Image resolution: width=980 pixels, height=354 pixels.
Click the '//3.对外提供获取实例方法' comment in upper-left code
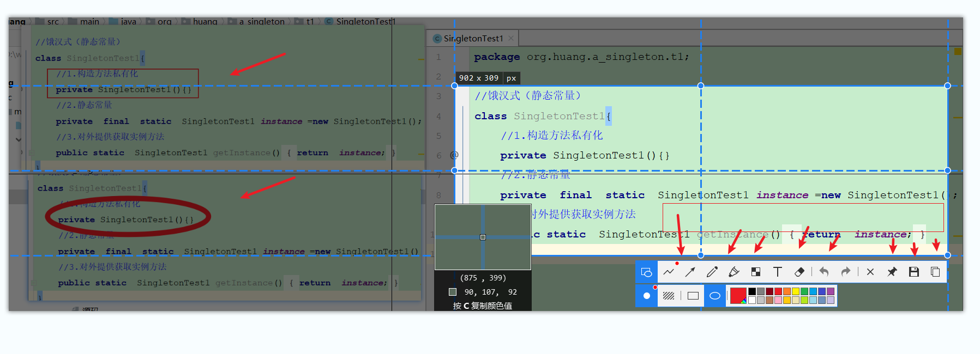pyautogui.click(x=110, y=136)
